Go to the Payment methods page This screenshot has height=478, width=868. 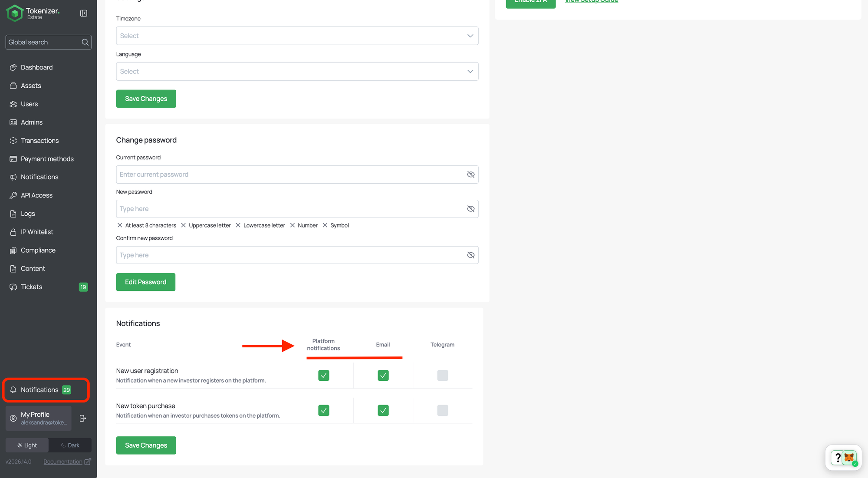47,159
